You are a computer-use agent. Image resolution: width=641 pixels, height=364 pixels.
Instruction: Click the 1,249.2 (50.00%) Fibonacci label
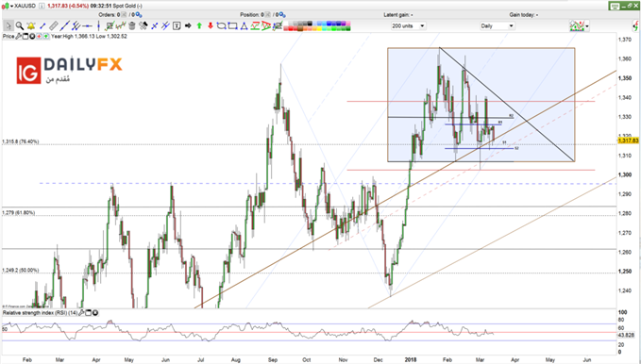(21, 271)
